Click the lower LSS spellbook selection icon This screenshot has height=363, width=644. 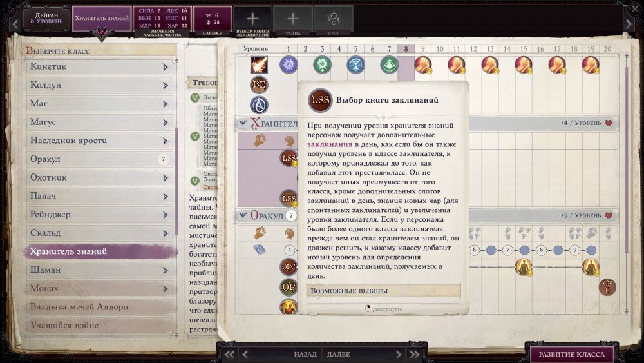[x=289, y=198]
